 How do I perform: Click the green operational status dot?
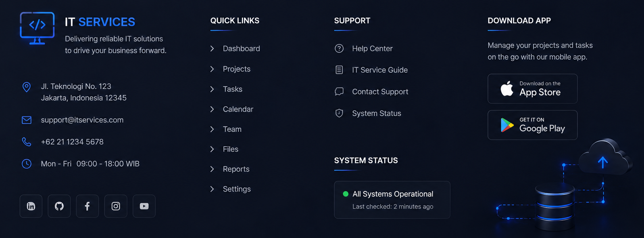[x=346, y=194]
